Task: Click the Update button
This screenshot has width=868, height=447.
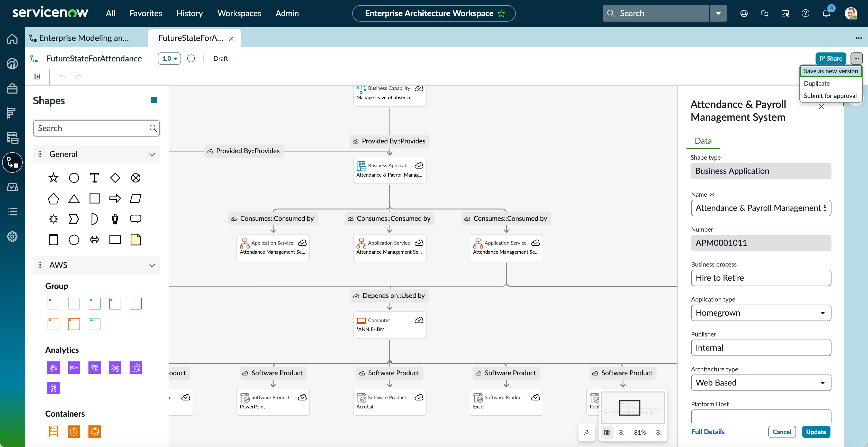Action: click(x=816, y=432)
